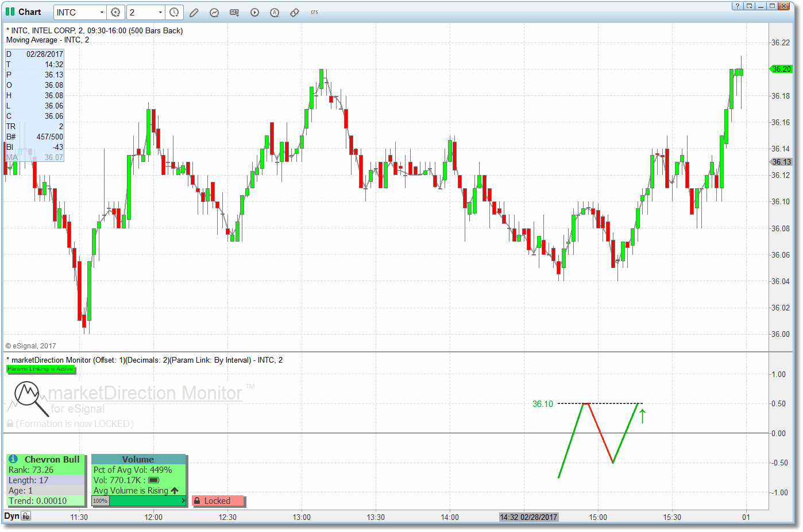This screenshot has width=803, height=532.
Task: Click the marketDirection Monitor study title
Action: [144, 360]
